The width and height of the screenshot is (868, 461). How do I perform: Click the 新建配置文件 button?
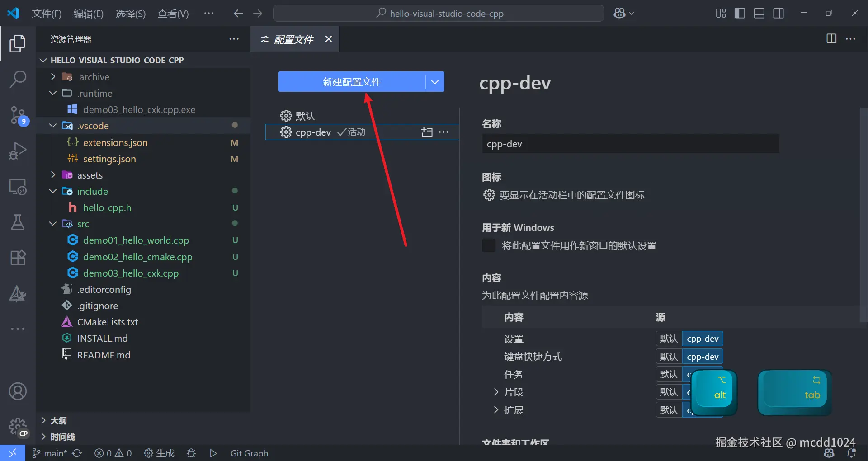tap(352, 82)
